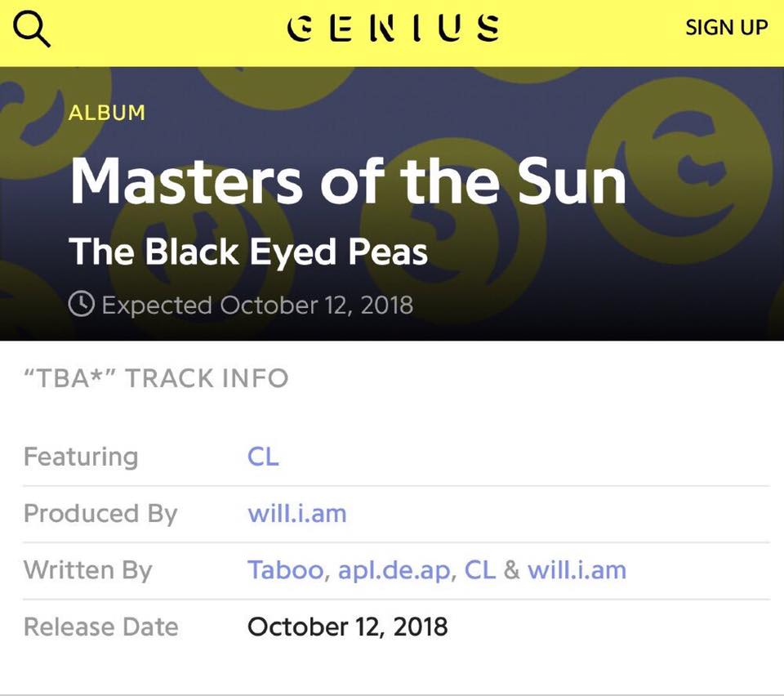The width and height of the screenshot is (784, 696).
Task: Open will.i.am in the Produced By row
Action: 297,513
